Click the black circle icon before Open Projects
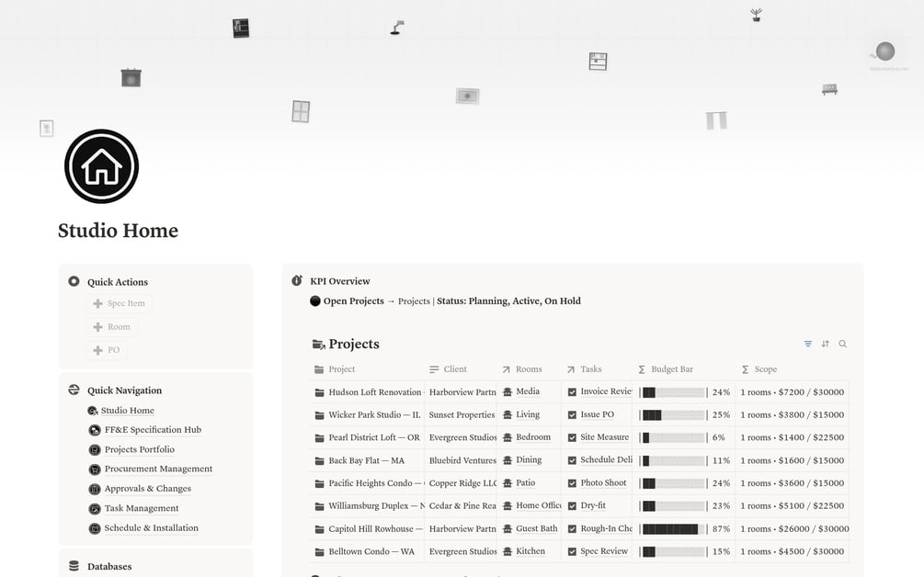This screenshot has width=924, height=577. 315,300
